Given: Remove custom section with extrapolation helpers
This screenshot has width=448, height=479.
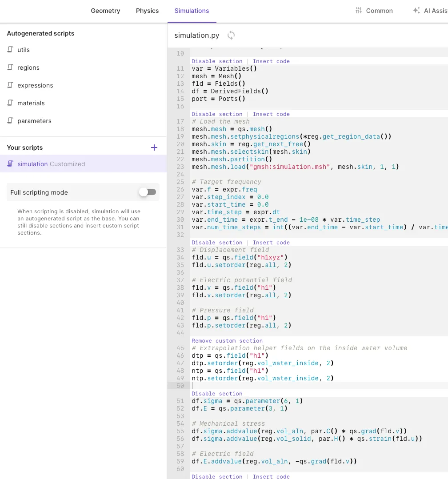Looking at the screenshot, I should 227,341.
